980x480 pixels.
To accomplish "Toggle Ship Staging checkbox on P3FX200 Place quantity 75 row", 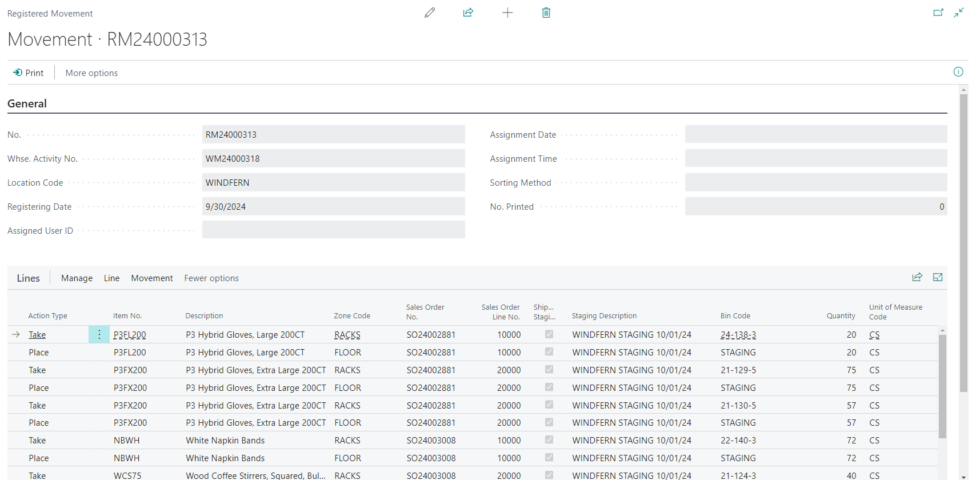I will 549,387.
